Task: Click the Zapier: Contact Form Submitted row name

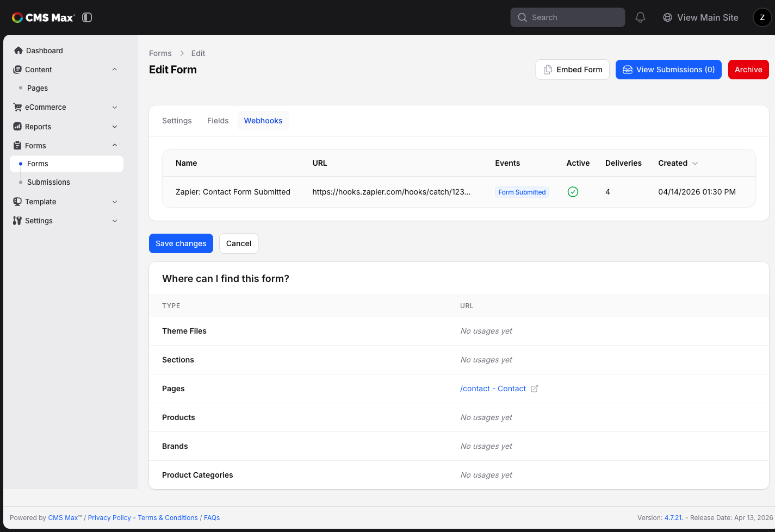Action: [x=233, y=192]
